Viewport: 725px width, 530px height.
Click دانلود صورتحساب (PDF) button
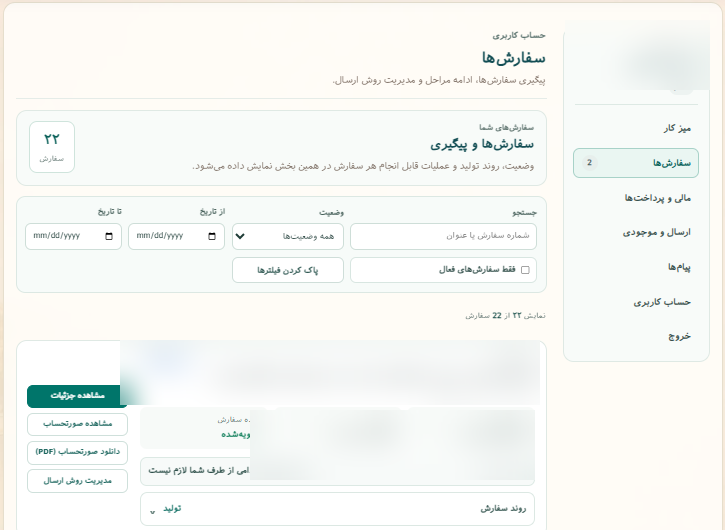77,452
